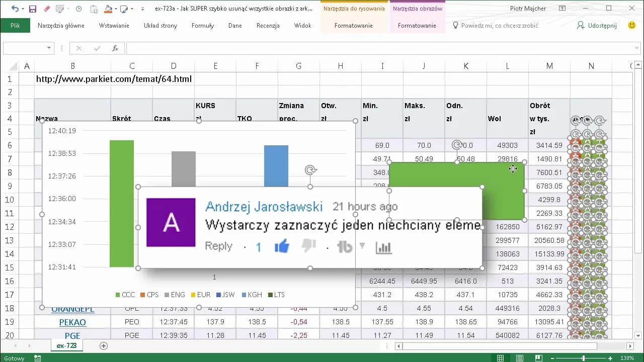Open the Fill Color dropdown arrow
644x362 pixels.
[115, 9]
